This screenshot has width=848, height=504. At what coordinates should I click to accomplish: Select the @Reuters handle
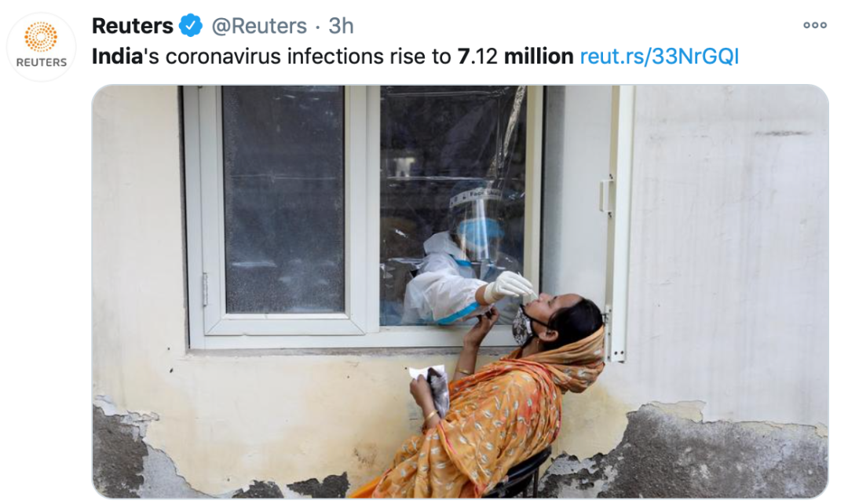click(x=259, y=26)
